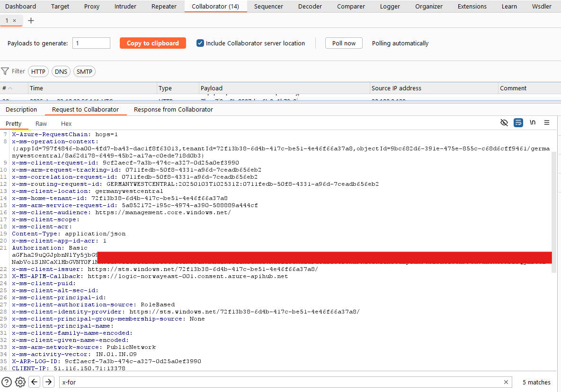
Task: Sort interactions by Type column
Action: pos(178,88)
